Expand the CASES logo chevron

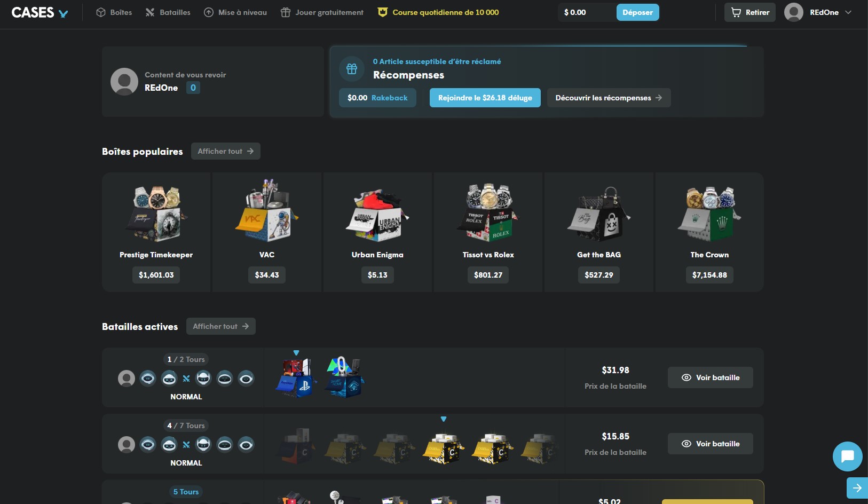point(62,13)
